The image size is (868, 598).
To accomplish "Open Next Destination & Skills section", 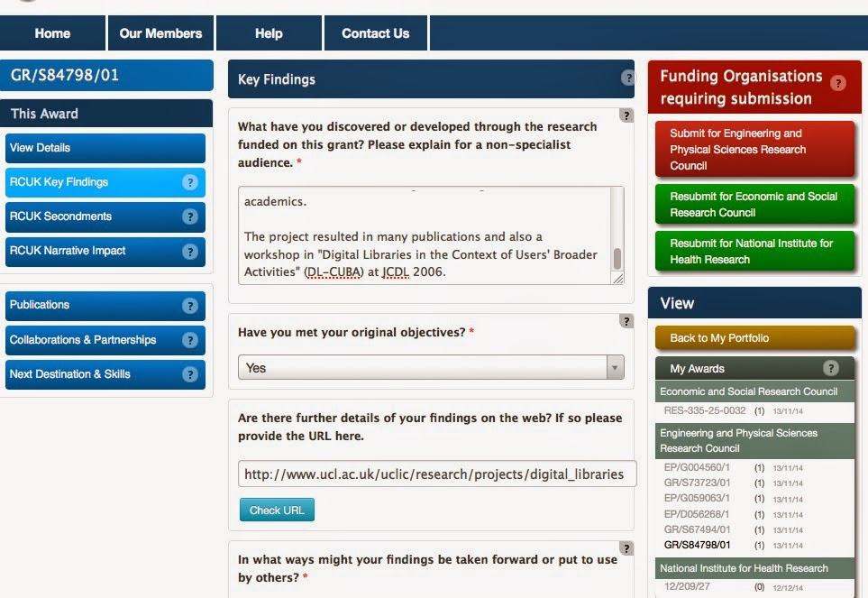I will (105, 375).
